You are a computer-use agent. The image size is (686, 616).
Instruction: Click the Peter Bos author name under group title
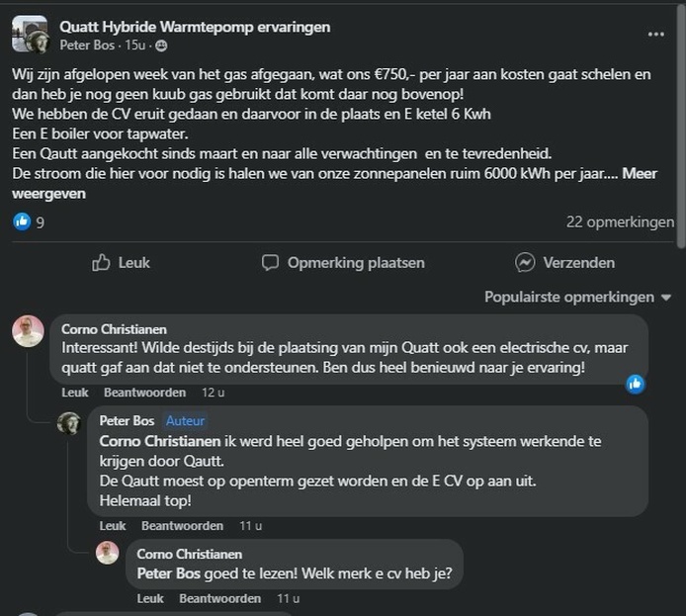click(90, 45)
